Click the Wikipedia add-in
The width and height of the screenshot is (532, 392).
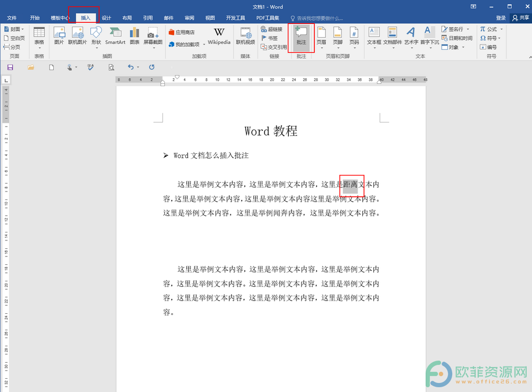[219, 36]
